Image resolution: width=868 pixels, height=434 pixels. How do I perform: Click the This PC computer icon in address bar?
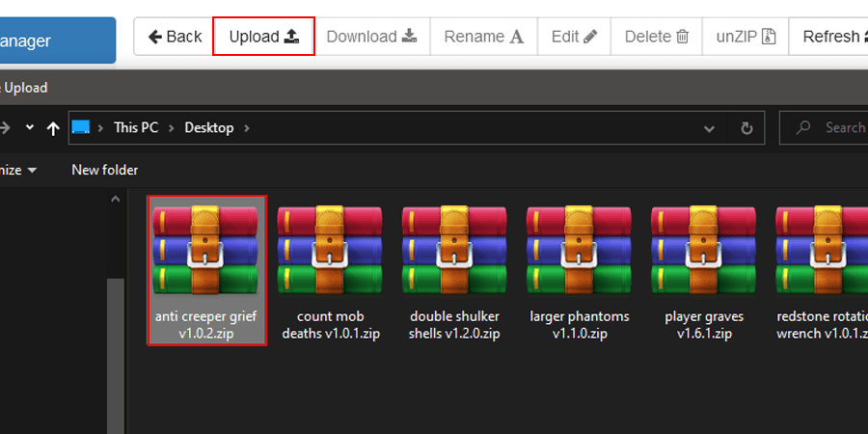click(81, 128)
